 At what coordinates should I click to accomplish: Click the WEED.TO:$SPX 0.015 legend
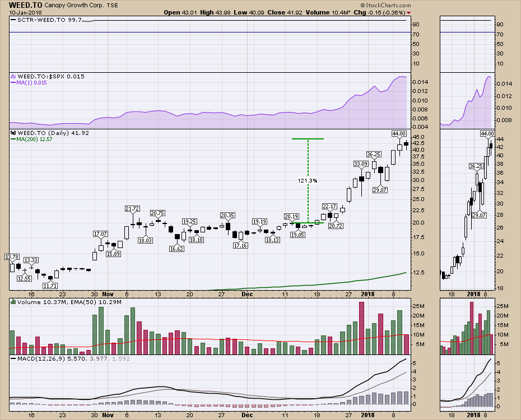click(51, 76)
